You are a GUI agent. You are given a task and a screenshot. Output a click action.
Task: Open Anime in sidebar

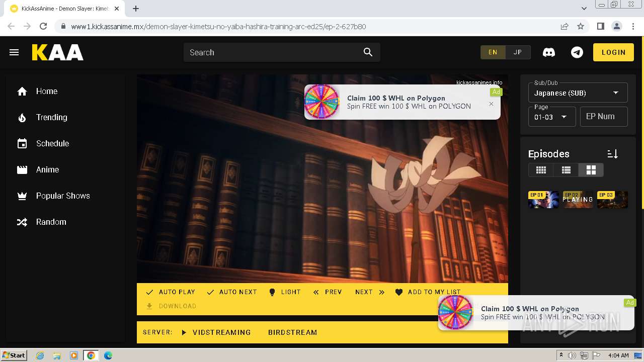click(x=65, y=169)
